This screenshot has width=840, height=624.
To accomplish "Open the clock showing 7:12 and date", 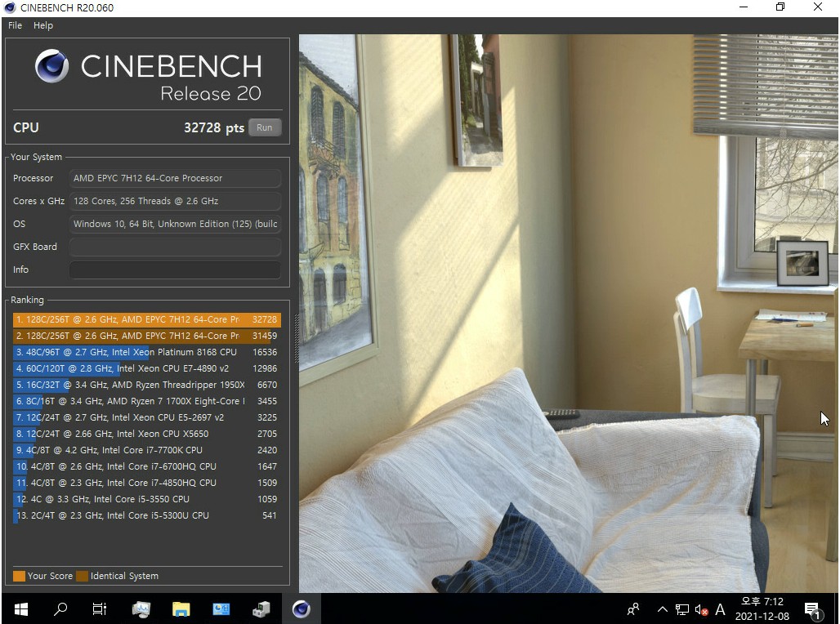I will 762,609.
